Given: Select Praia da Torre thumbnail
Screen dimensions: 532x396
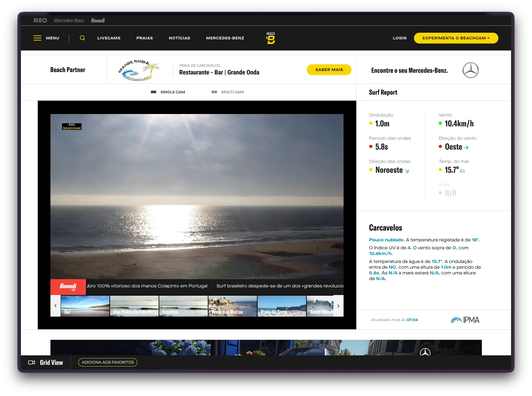Looking at the screenshot, I should coord(282,306).
